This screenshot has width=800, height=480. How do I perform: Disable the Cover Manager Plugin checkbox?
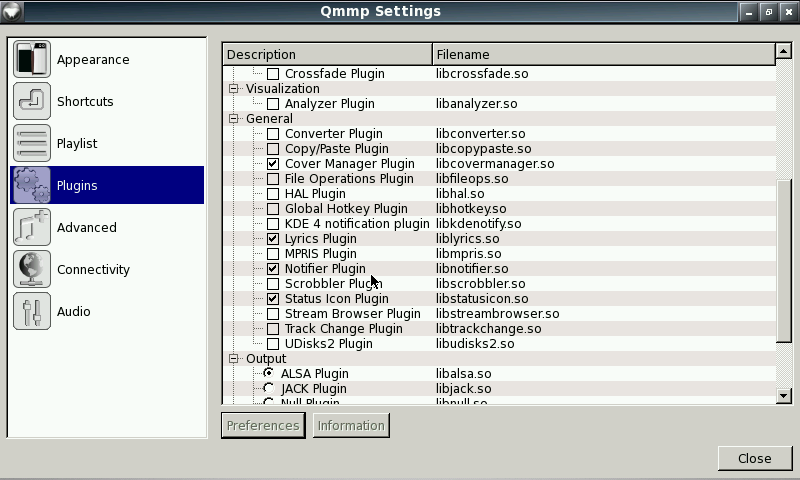pos(273,164)
